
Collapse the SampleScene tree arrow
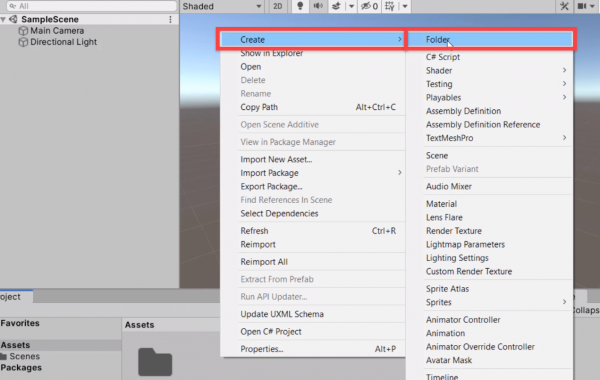pos(3,19)
